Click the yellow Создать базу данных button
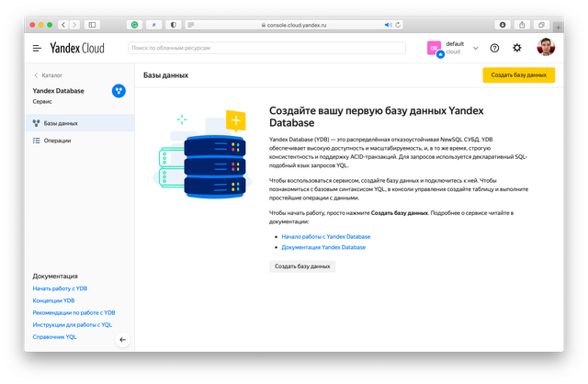The height and width of the screenshot is (384, 588). [519, 75]
